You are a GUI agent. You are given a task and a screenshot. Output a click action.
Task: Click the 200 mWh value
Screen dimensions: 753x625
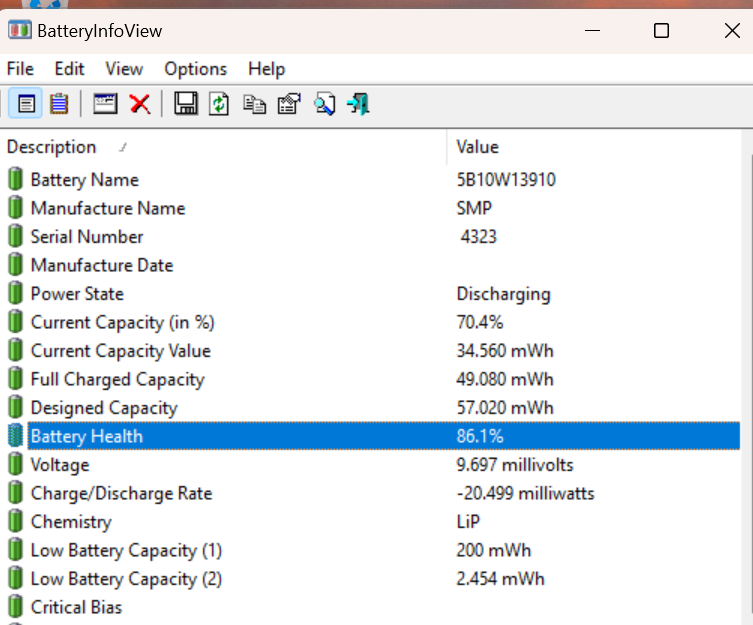[494, 550]
